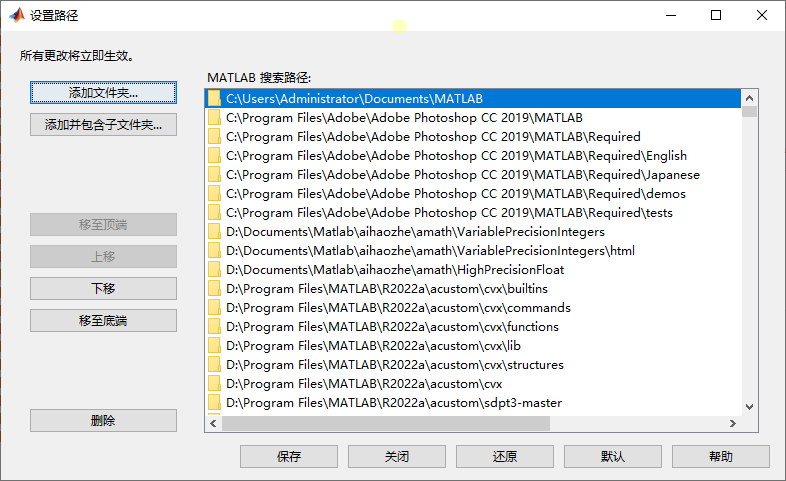Select Photoshop CC 2019\MATLAB\Required path row
The height and width of the screenshot is (481, 786).
tap(473, 136)
